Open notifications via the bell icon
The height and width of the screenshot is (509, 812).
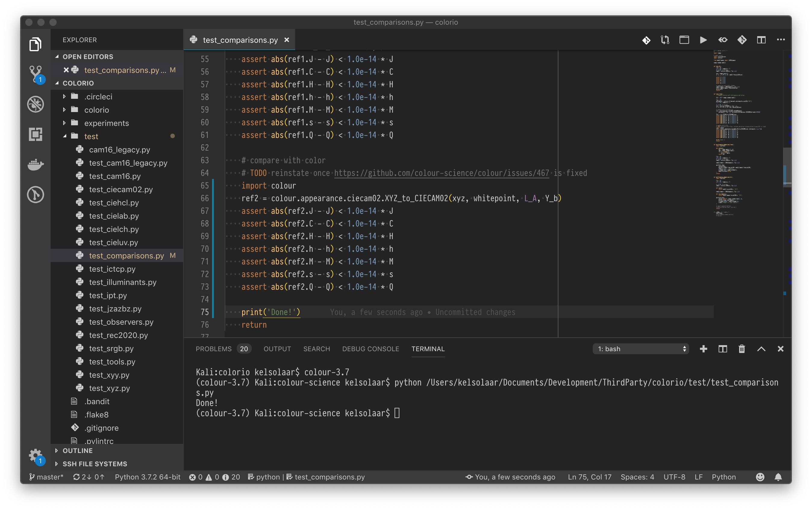tap(779, 477)
